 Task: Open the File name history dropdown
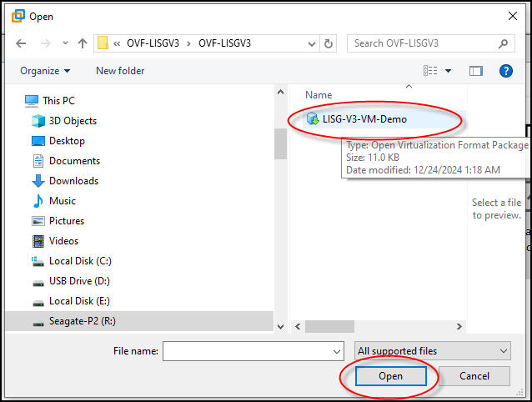coord(337,351)
